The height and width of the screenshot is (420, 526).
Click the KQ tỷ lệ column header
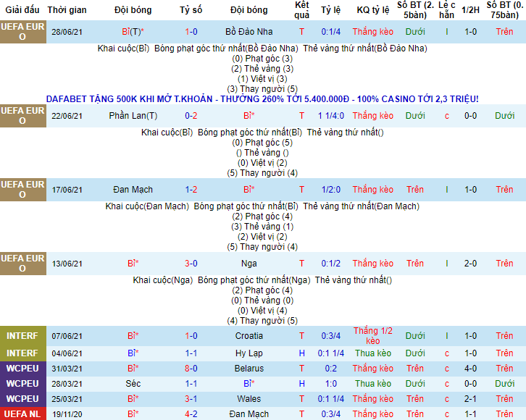(x=372, y=10)
